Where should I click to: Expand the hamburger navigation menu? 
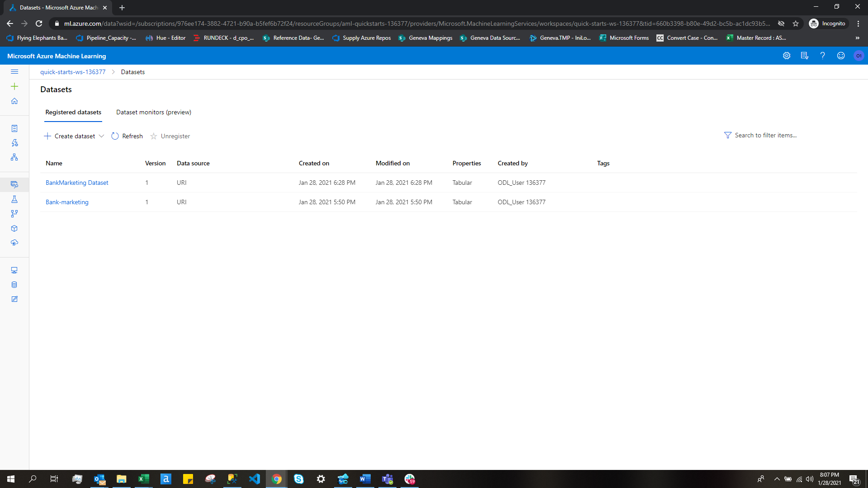click(x=14, y=72)
